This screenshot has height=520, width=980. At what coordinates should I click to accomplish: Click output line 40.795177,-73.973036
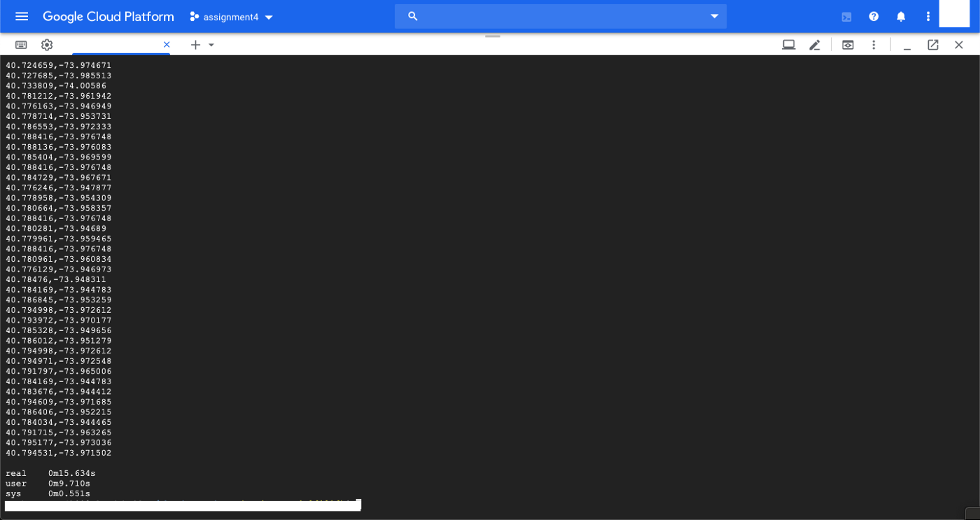pyautogui.click(x=59, y=443)
